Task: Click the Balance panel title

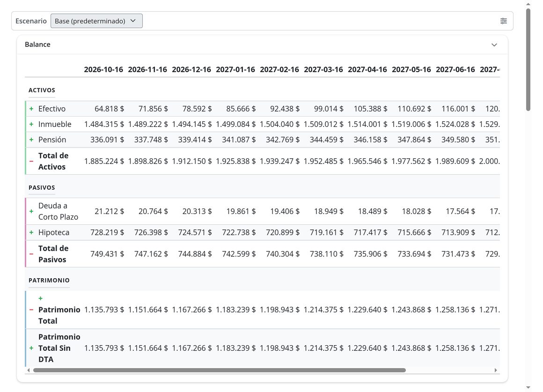Action: [38, 44]
